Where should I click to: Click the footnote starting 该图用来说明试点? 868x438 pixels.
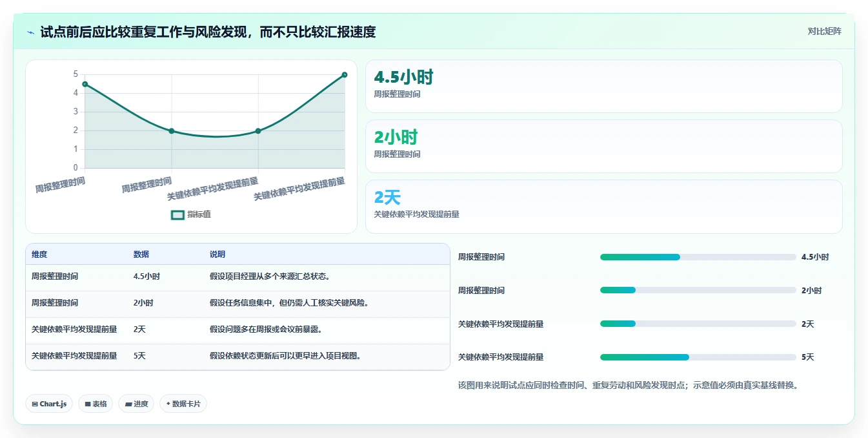(628, 385)
